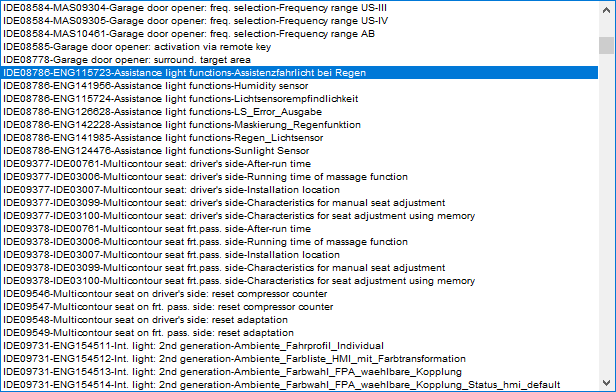Select IDE09548 driver's side reset adaptation
616x392 pixels.
299,319
